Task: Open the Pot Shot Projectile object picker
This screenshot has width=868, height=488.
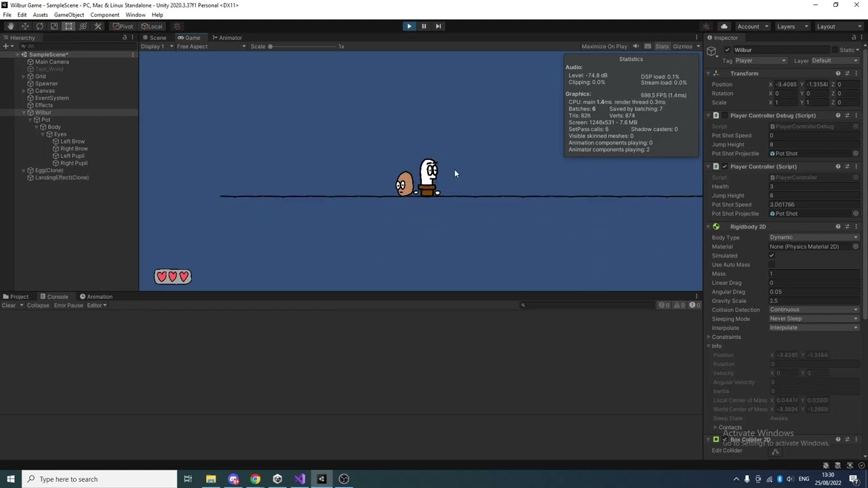Action: 856,153
